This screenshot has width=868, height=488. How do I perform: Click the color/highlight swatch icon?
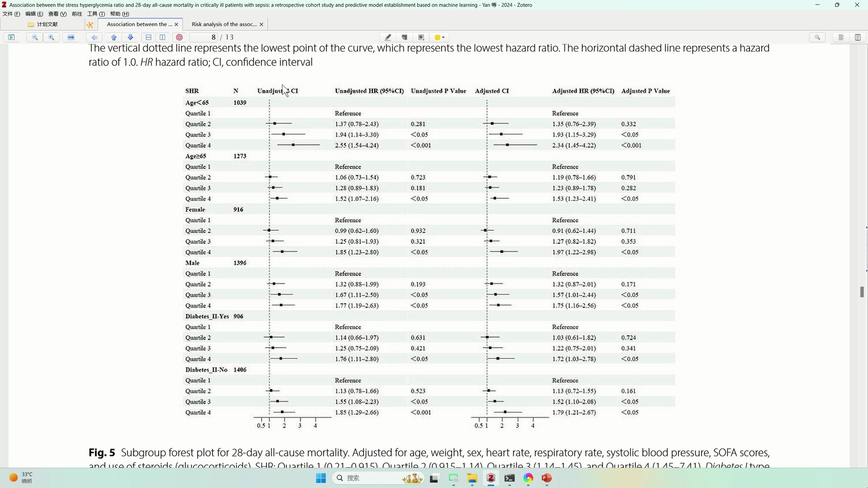pyautogui.click(x=439, y=37)
